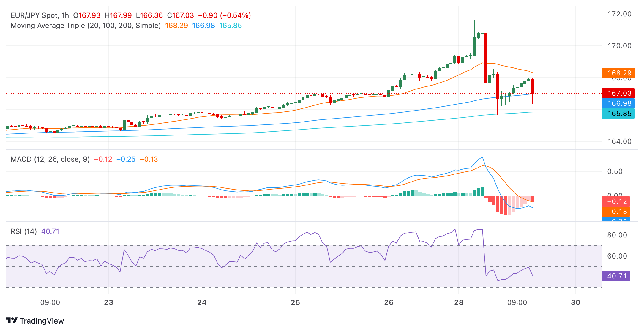Select the MACD (12, 26, close, 9) legend
The height and width of the screenshot is (331, 644).
(x=50, y=159)
